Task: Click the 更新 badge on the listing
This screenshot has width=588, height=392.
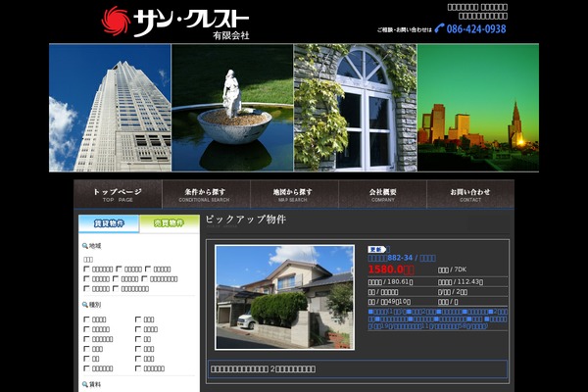Action: 377,250
